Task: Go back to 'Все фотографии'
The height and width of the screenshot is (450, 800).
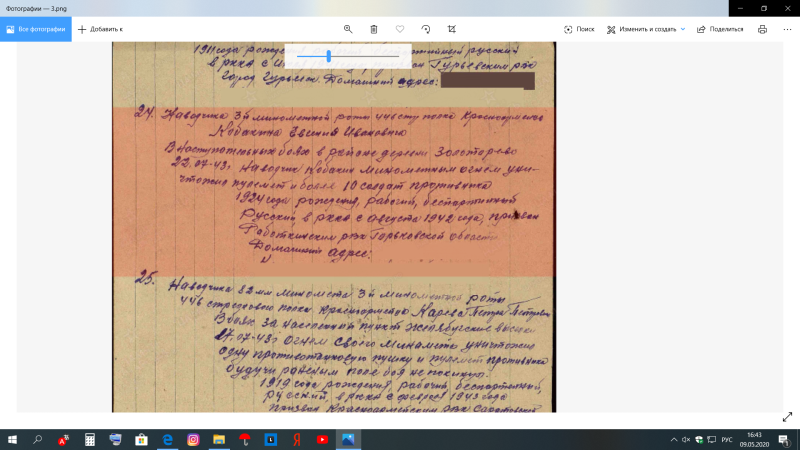Action: point(35,29)
